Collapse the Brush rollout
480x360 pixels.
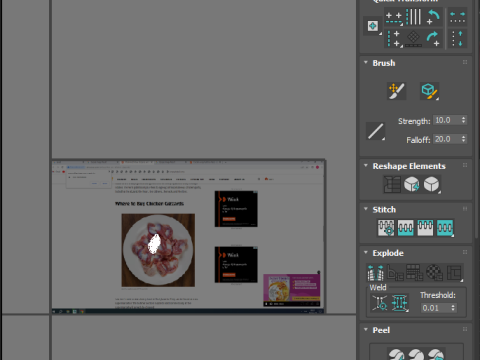point(366,62)
